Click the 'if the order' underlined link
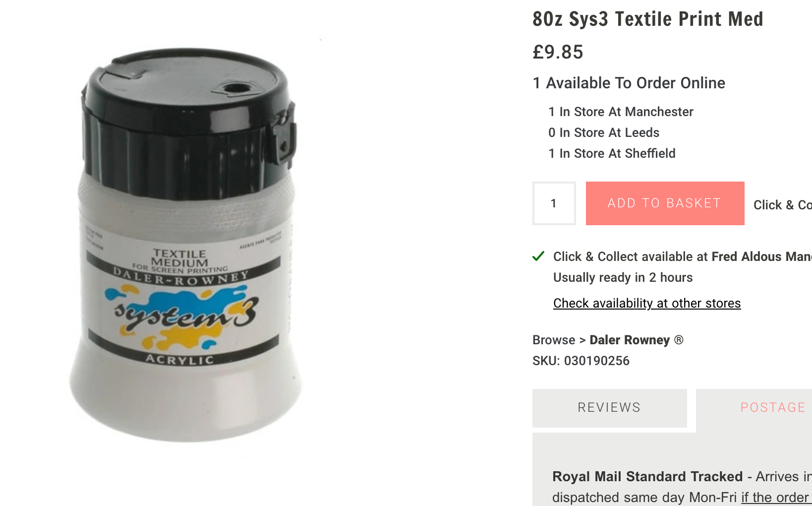Screen dimensions: 812x506 (x=775, y=497)
